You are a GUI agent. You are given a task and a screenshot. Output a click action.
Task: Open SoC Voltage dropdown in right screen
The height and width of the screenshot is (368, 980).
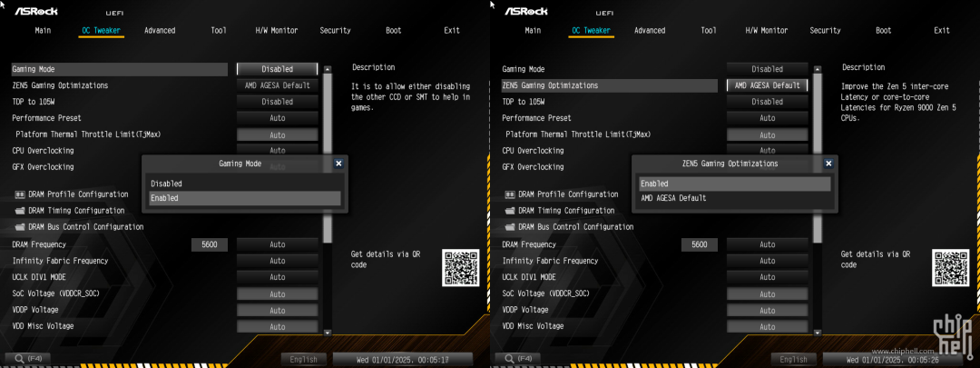[x=768, y=294]
